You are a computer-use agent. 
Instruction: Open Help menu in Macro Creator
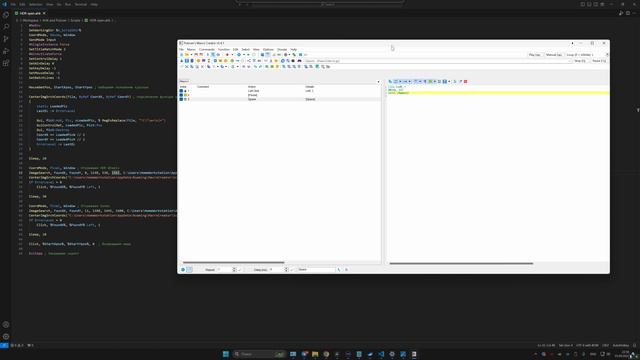coord(293,49)
